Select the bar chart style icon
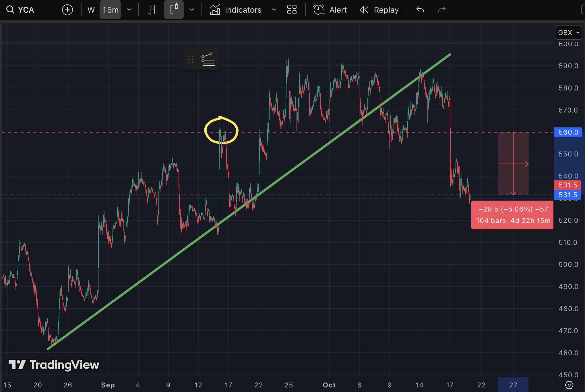The image size is (585, 392). pos(152,10)
